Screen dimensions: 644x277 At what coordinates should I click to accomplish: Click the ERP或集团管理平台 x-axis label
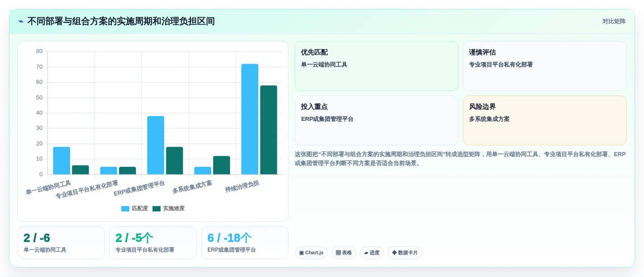pyautogui.click(x=139, y=188)
